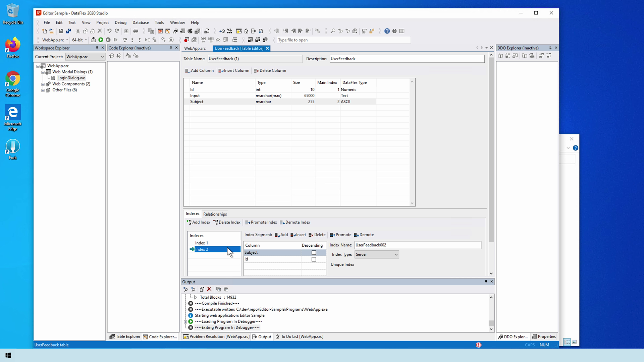Click the Save file toolbar icon

point(61,31)
